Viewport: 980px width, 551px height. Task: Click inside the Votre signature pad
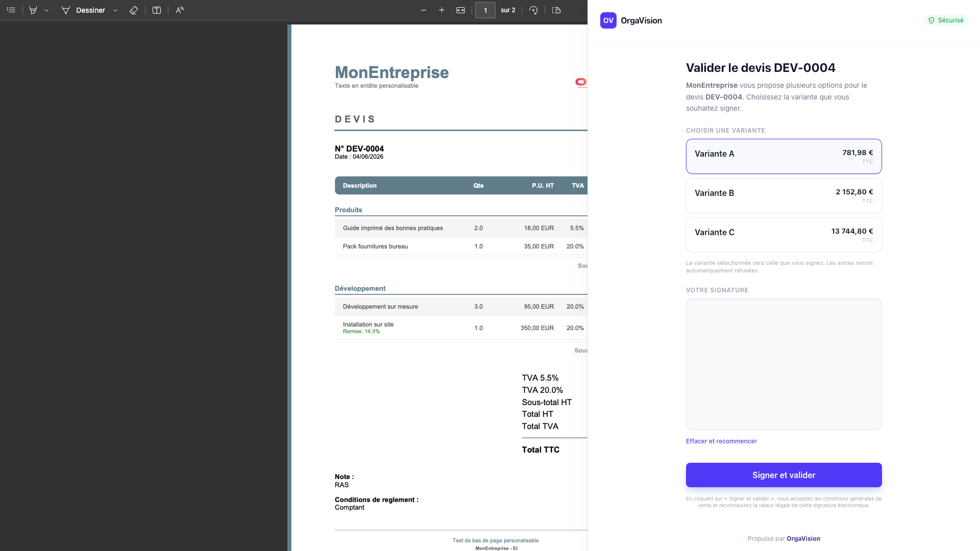click(783, 364)
